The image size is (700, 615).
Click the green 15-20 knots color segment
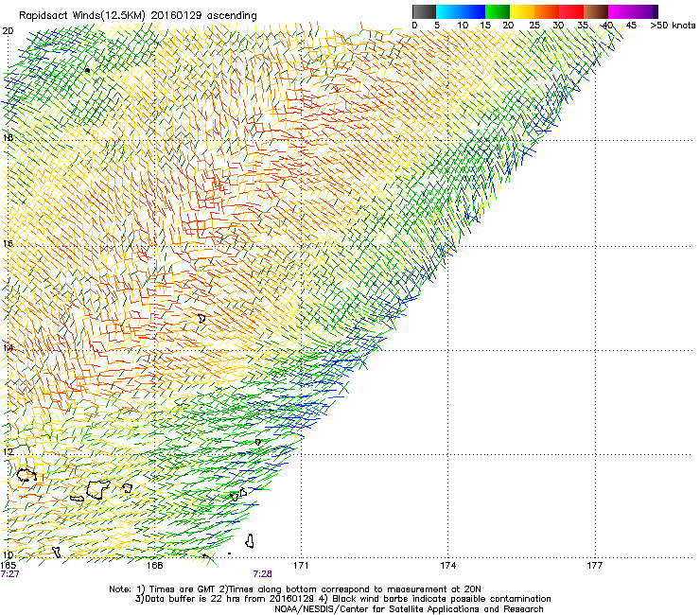tap(498, 11)
